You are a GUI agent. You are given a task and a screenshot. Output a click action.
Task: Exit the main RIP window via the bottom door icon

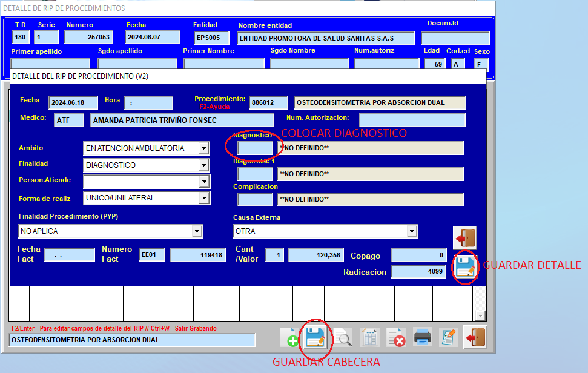click(475, 337)
